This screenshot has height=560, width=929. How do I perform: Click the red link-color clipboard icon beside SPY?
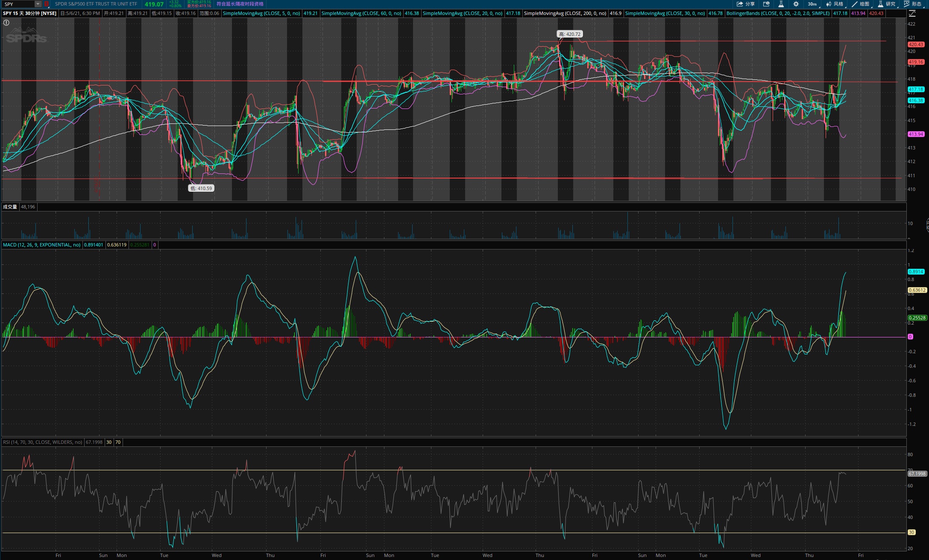point(47,4)
